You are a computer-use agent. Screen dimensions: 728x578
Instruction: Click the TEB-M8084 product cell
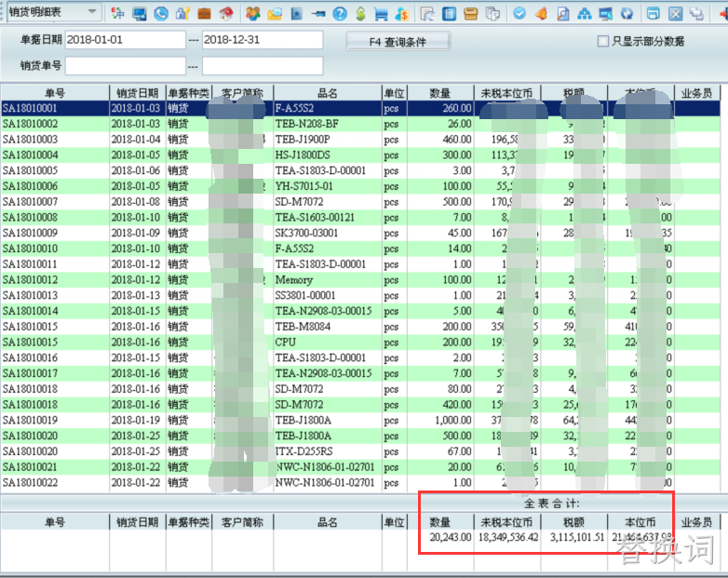303,327
